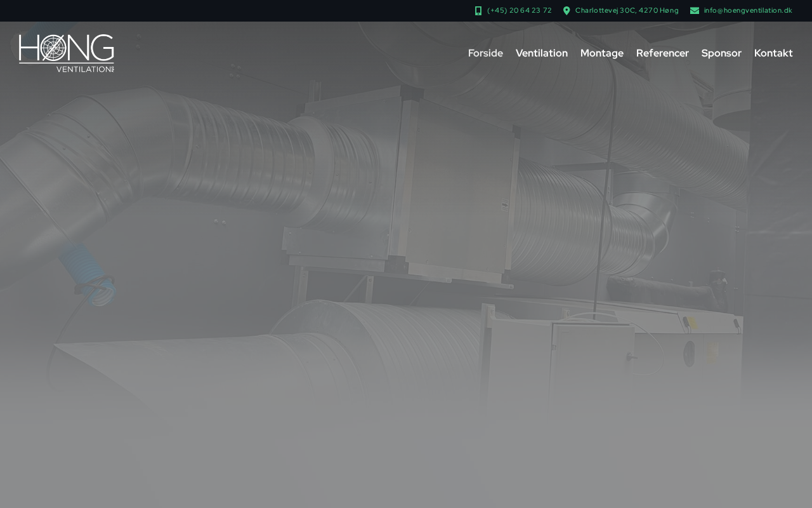Viewport: 812px width, 508px height.
Task: Email info@hoengventilation.dk
Action: coord(748,11)
